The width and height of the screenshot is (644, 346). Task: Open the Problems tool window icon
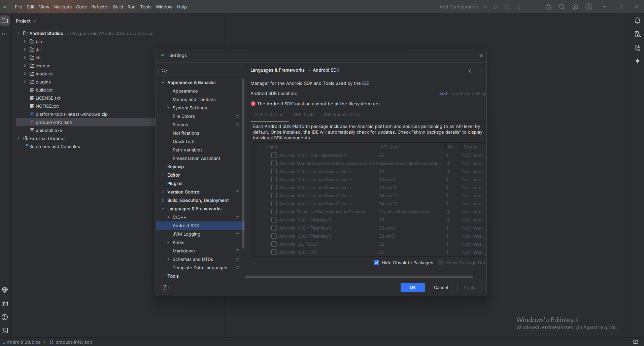pos(5,317)
